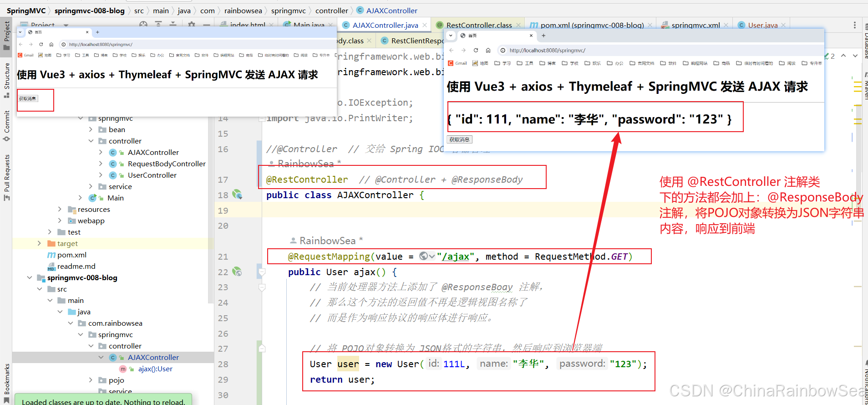Open Gmail bookmark in right browser window
Screen dimensions: 868x405
click(x=457, y=63)
